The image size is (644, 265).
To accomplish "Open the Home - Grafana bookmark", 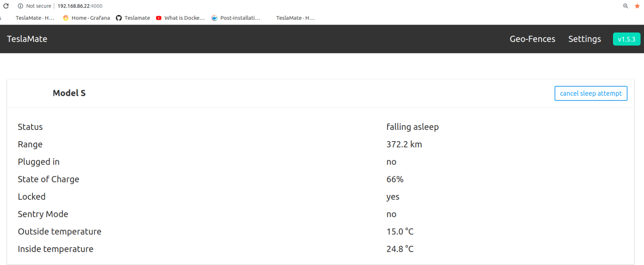I will pyautogui.click(x=87, y=18).
